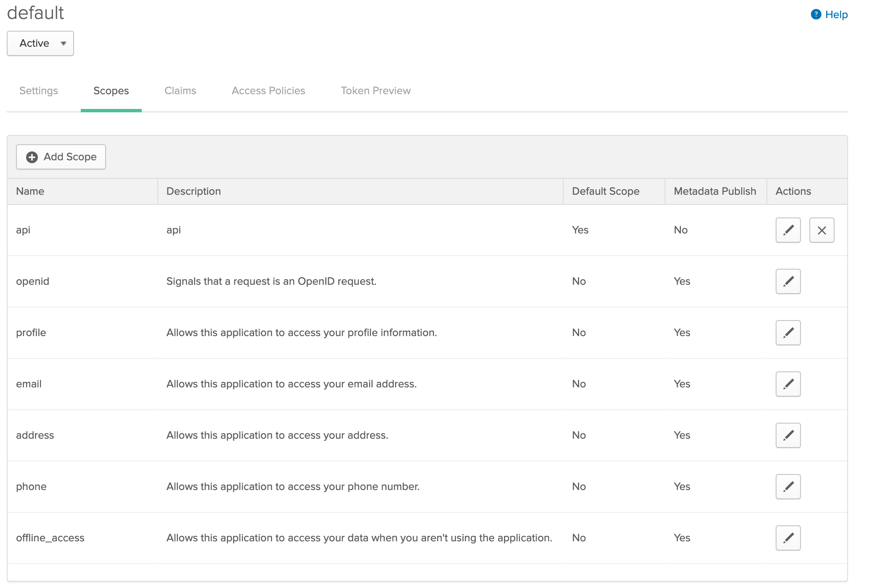Viewport: 880px width, 588px height.
Task: Edit the openid scope
Action: [788, 281]
